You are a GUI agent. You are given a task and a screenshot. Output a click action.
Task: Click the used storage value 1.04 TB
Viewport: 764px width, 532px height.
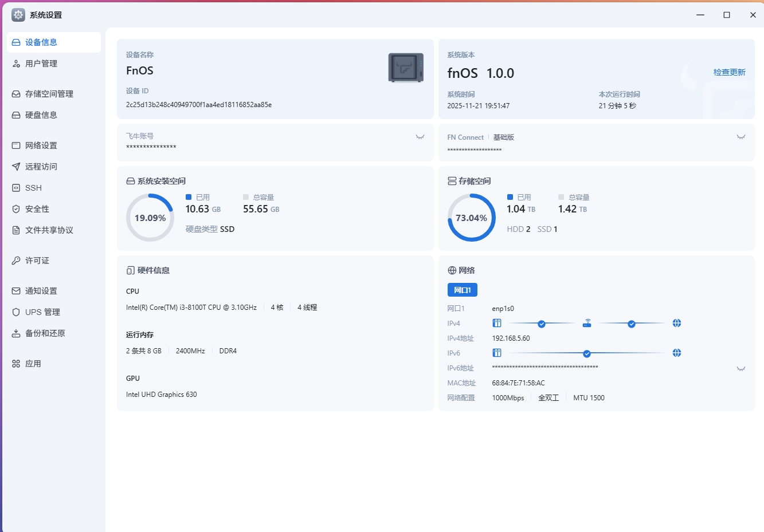(521, 209)
